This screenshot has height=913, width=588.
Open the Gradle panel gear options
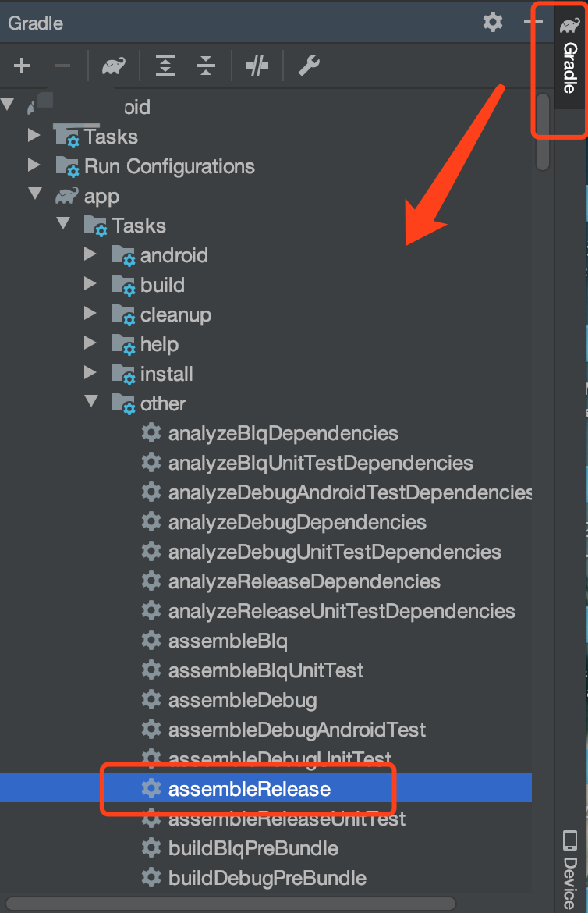coord(493,22)
